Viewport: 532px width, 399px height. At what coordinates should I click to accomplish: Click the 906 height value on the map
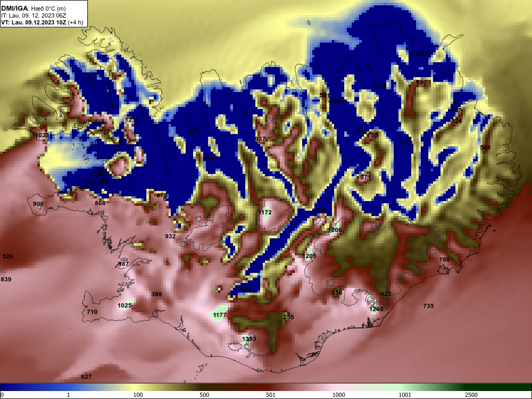[38, 204]
